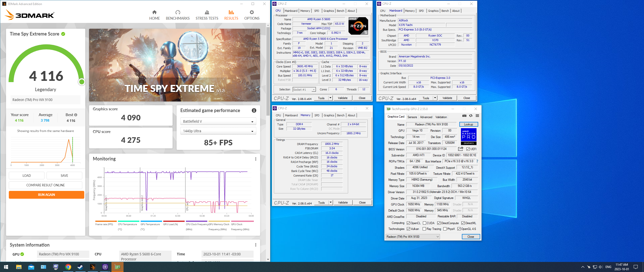
Task: Open the Monitoring panel three-dot menu
Action: click(x=256, y=159)
